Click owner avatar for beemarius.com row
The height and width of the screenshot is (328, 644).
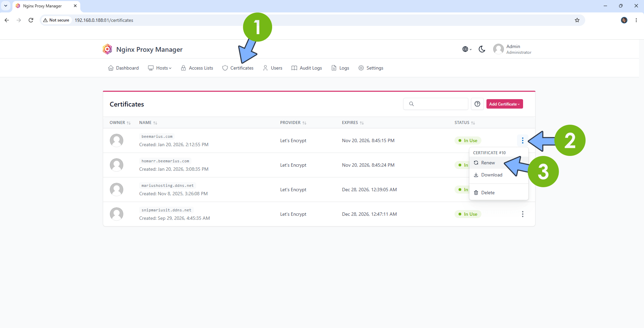[117, 140]
